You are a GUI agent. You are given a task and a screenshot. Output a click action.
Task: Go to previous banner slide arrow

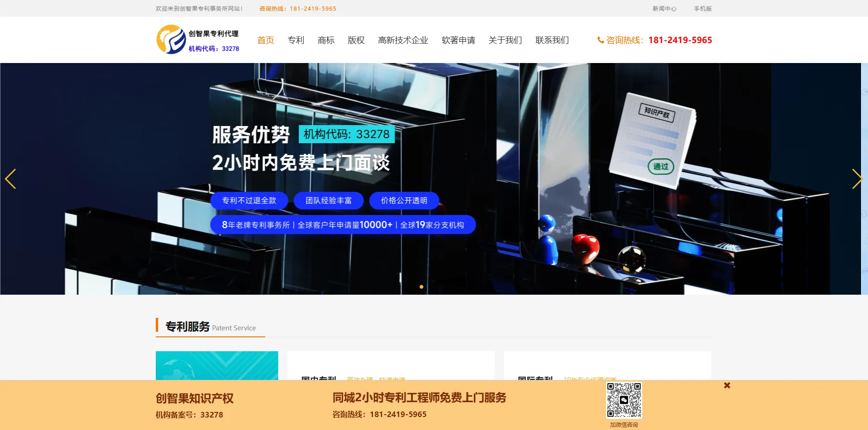click(10, 179)
